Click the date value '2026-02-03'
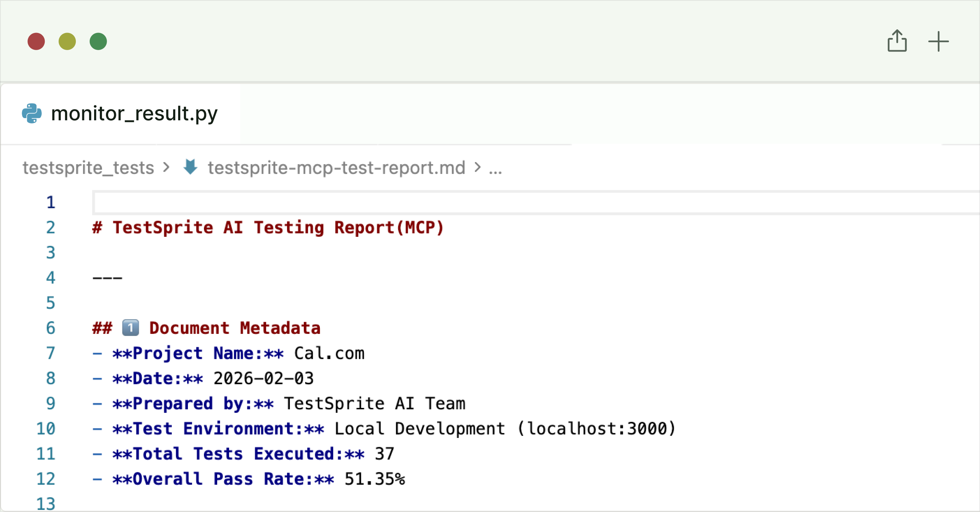 [x=264, y=378]
